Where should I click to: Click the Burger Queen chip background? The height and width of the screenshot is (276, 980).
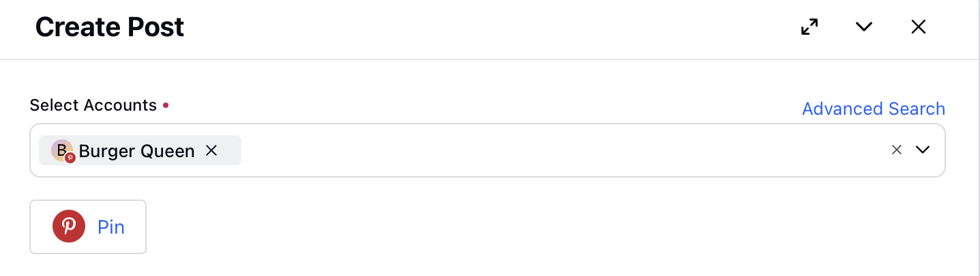(x=140, y=150)
